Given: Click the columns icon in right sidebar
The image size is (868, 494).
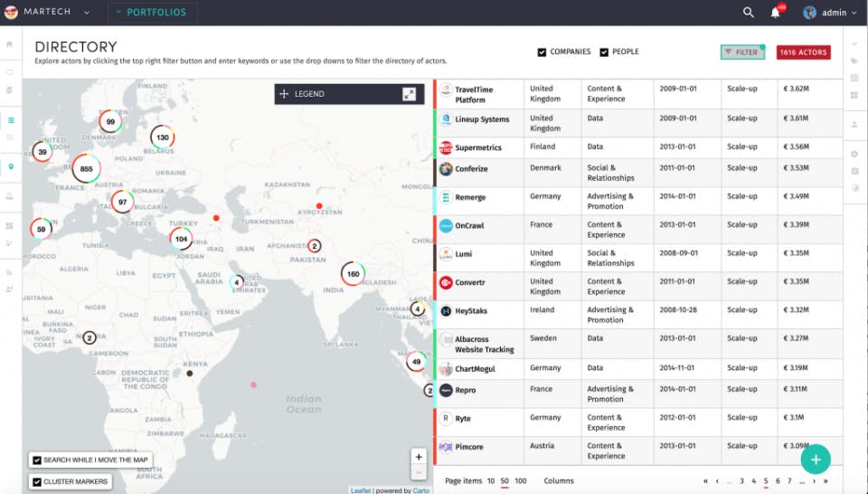Looking at the screenshot, I should point(854,78).
